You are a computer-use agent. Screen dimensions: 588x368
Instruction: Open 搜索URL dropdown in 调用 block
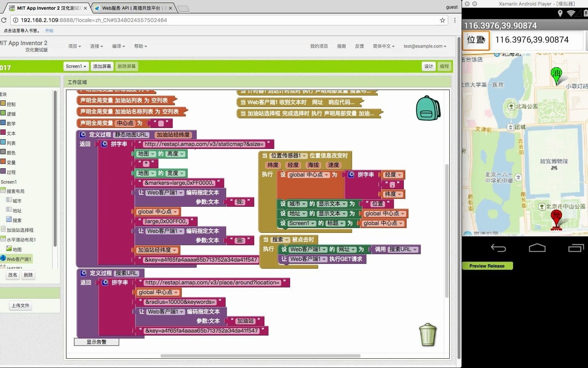point(403,249)
